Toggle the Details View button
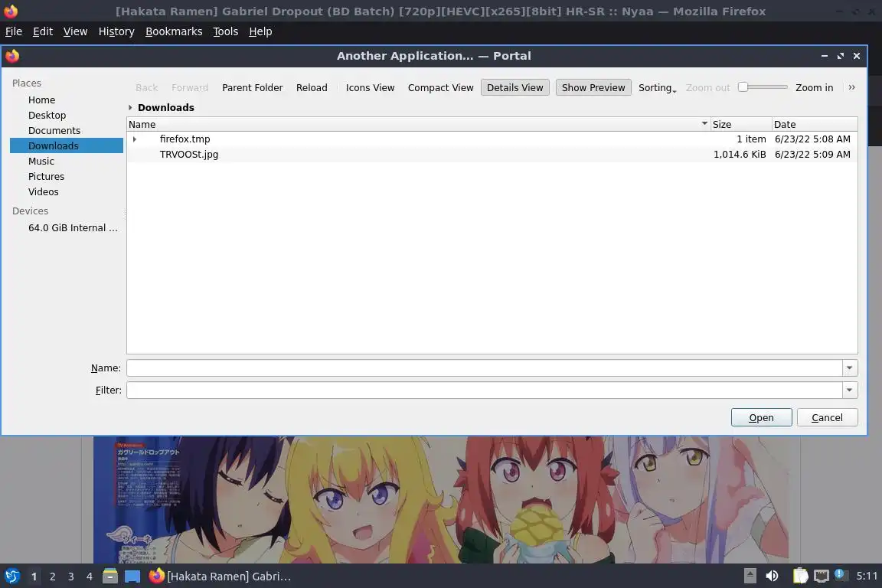 pyautogui.click(x=514, y=88)
